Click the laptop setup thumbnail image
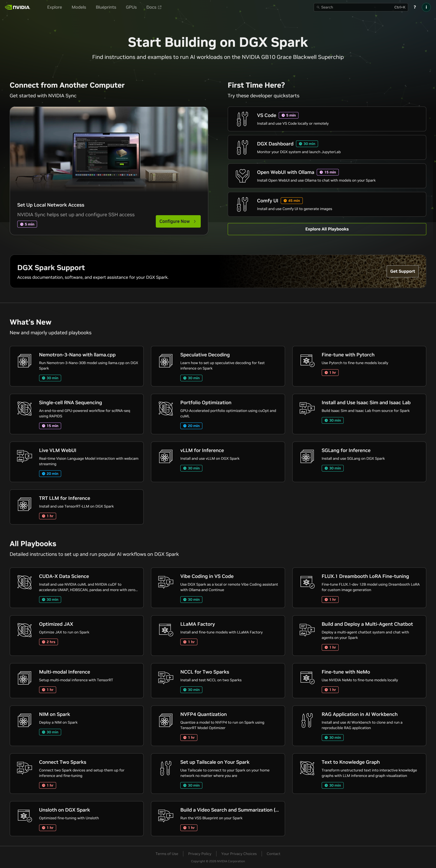This screenshot has width=436, height=868. click(x=109, y=149)
